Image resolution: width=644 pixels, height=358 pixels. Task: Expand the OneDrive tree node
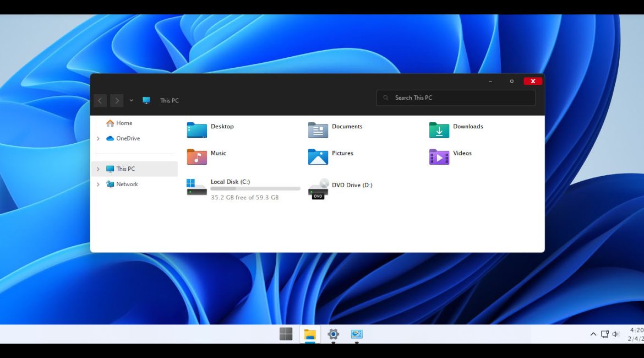click(98, 138)
